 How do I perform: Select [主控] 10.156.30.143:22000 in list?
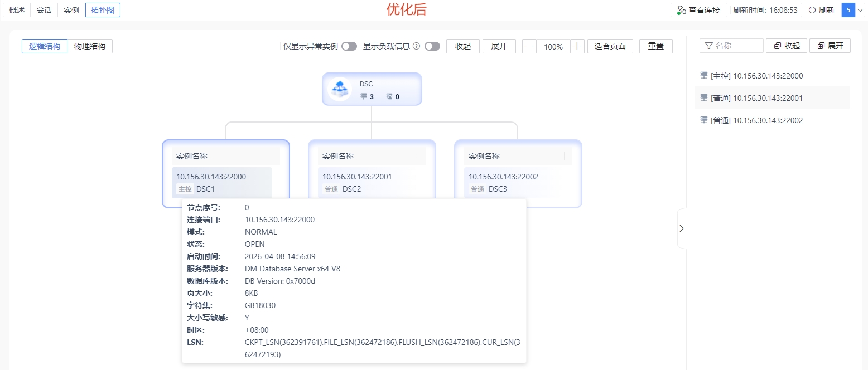tap(772, 76)
